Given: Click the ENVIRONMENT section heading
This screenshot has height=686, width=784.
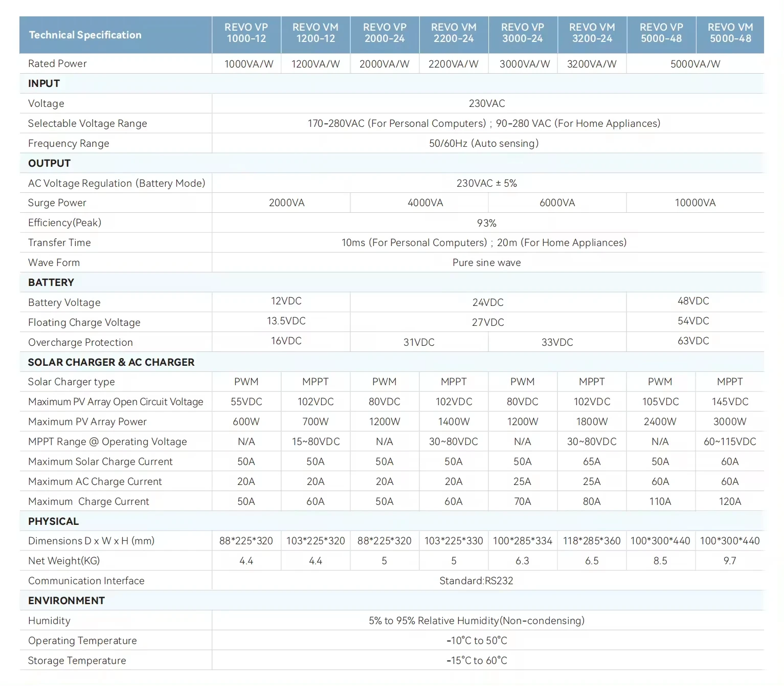Looking at the screenshot, I should [66, 601].
